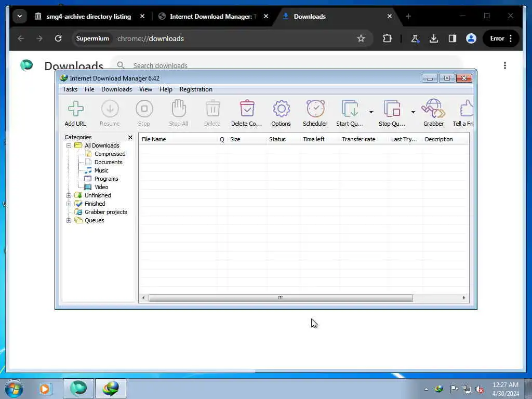Image resolution: width=532 pixels, height=399 pixels.
Task: Open browser profile avatar
Action: (471, 38)
